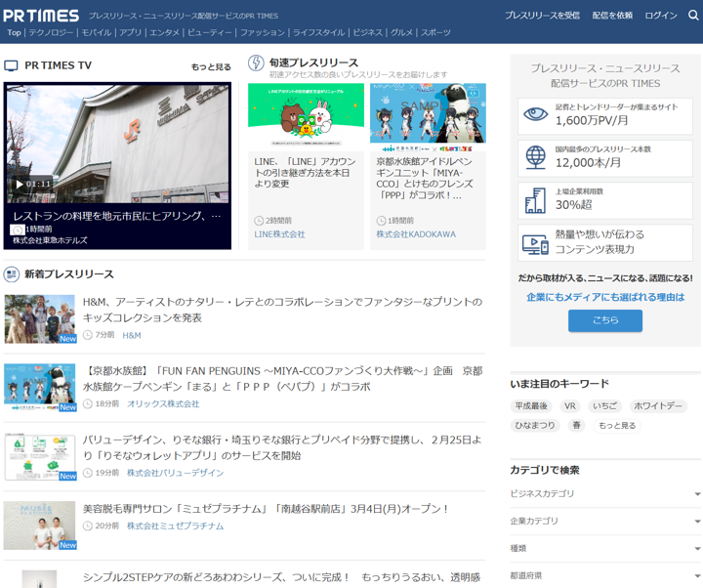Viewport: 703px width, 588px height.
Task: Click the clock icon beside 18分前
Action: pyautogui.click(x=88, y=403)
